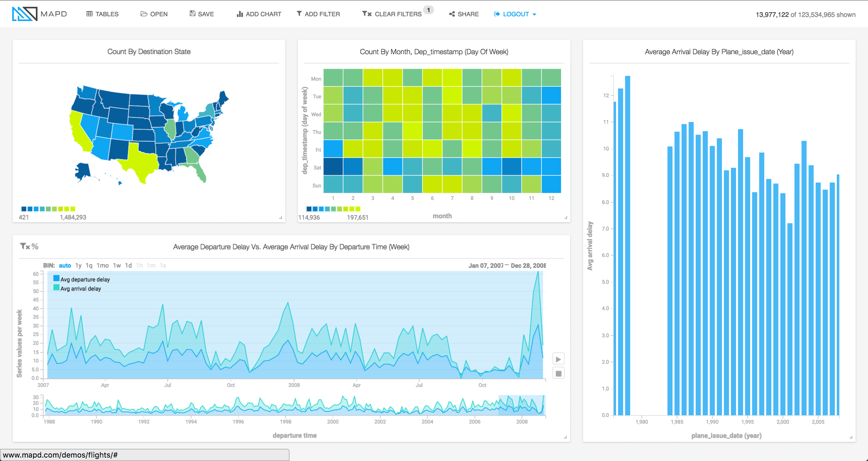Click the tallest bar in arrival delay chart

(628, 245)
